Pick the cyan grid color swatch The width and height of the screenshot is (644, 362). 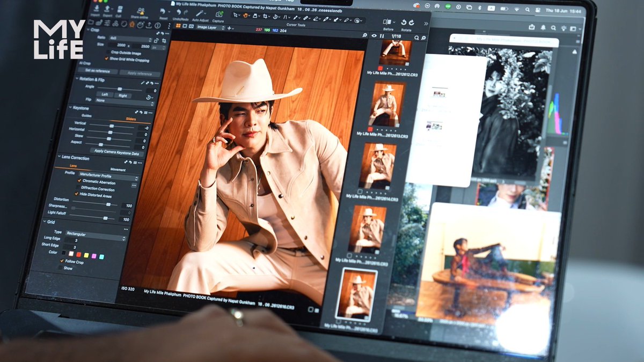click(101, 257)
